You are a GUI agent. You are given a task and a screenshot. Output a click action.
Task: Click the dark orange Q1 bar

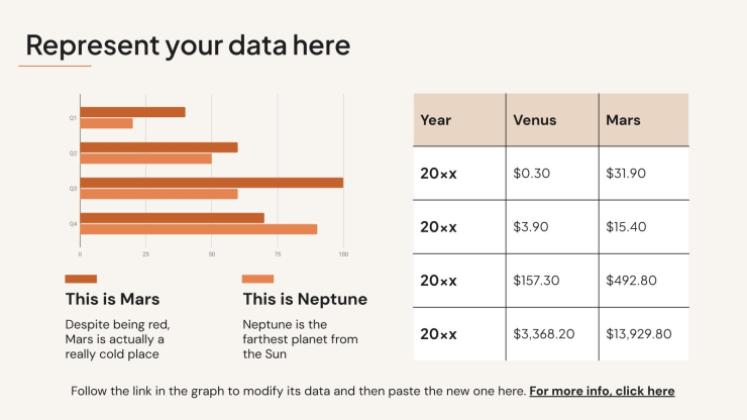(132, 112)
